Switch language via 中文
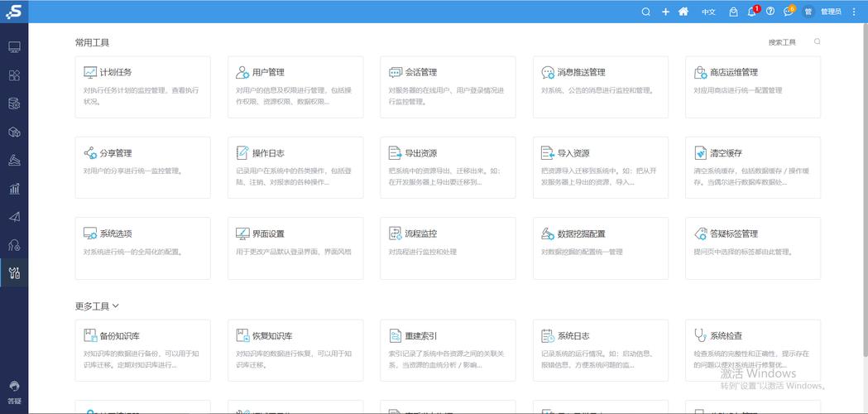Viewport: 868px width, 414px height. coord(708,12)
